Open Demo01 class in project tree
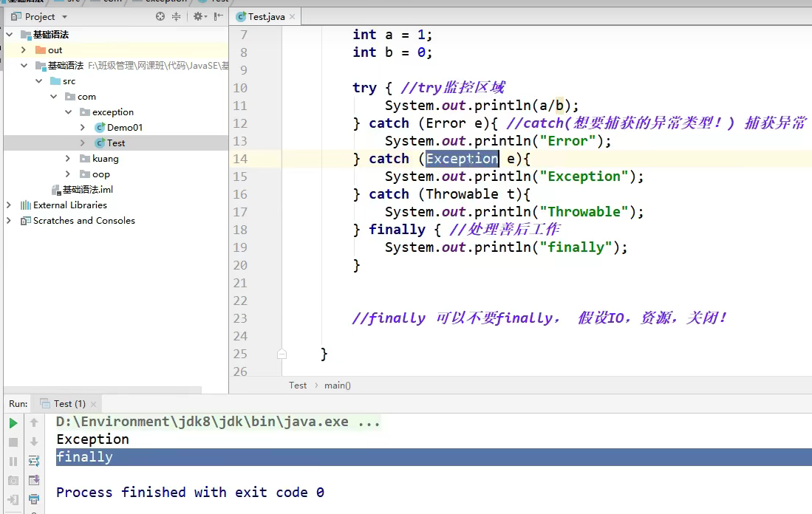 125,127
